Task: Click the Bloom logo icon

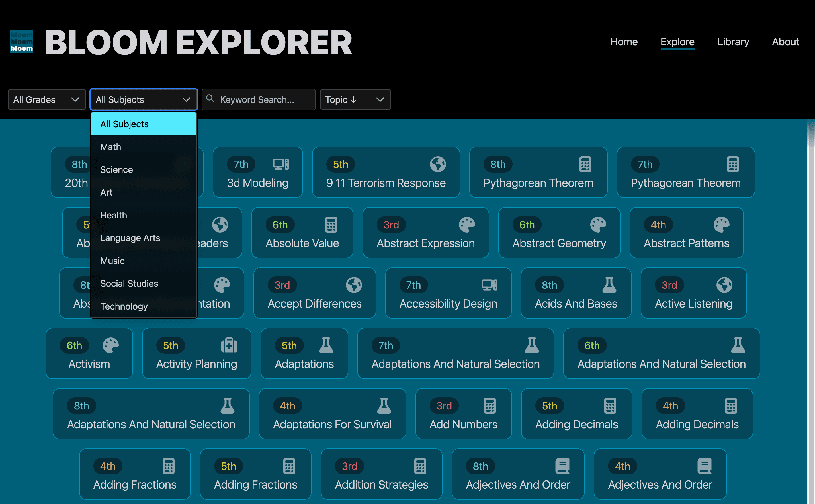Action: click(x=21, y=42)
